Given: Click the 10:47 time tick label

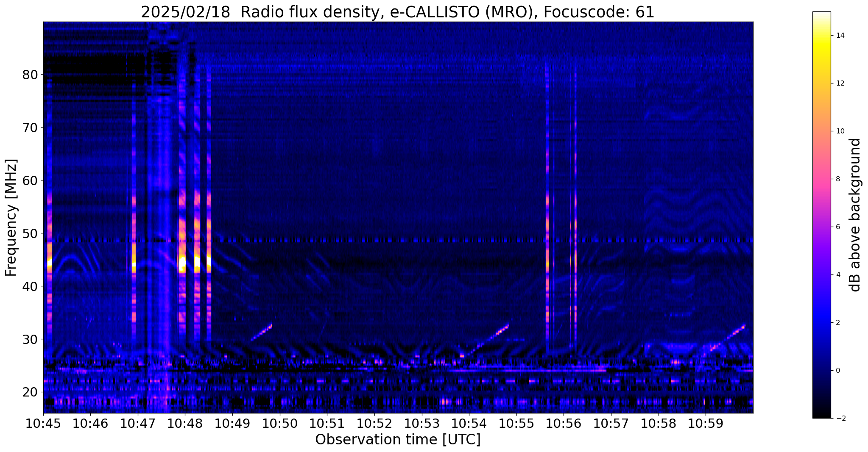Looking at the screenshot, I should coord(138,424).
